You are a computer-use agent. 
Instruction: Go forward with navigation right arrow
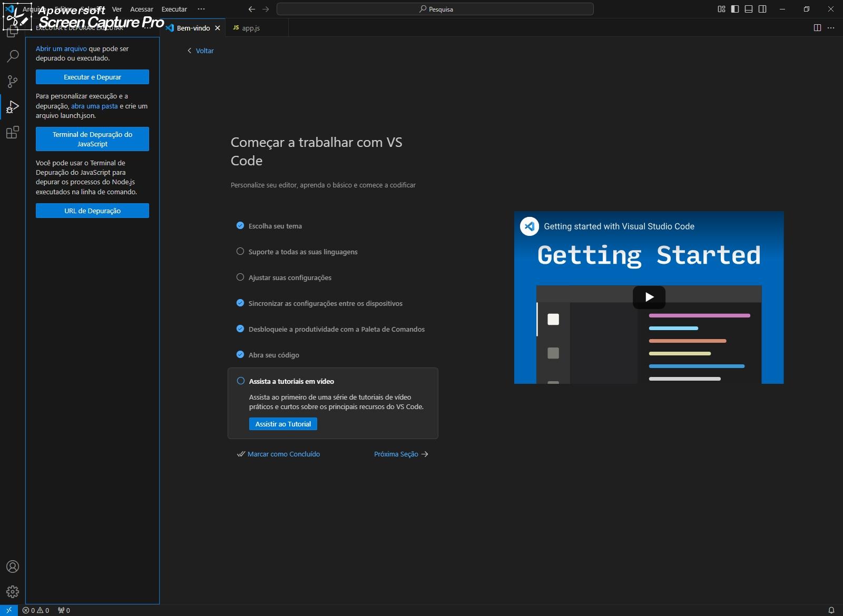266,9
